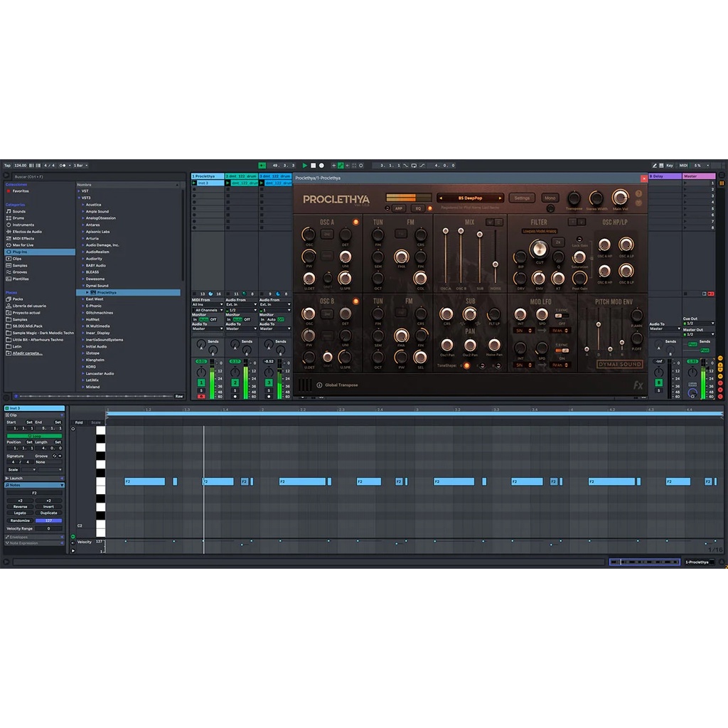Screen dimensions: 728x728
Task: Select Favoritos in Colecciones
Action: pyautogui.click(x=21, y=191)
